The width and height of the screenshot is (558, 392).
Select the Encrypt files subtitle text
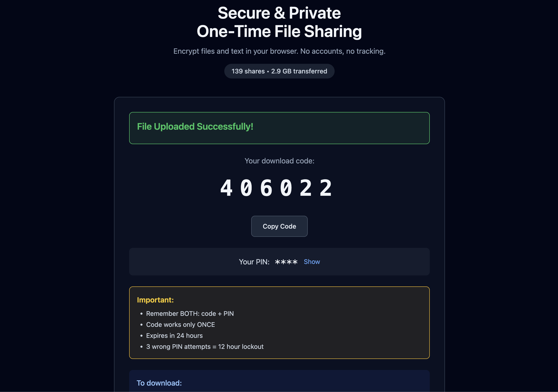pyautogui.click(x=279, y=51)
